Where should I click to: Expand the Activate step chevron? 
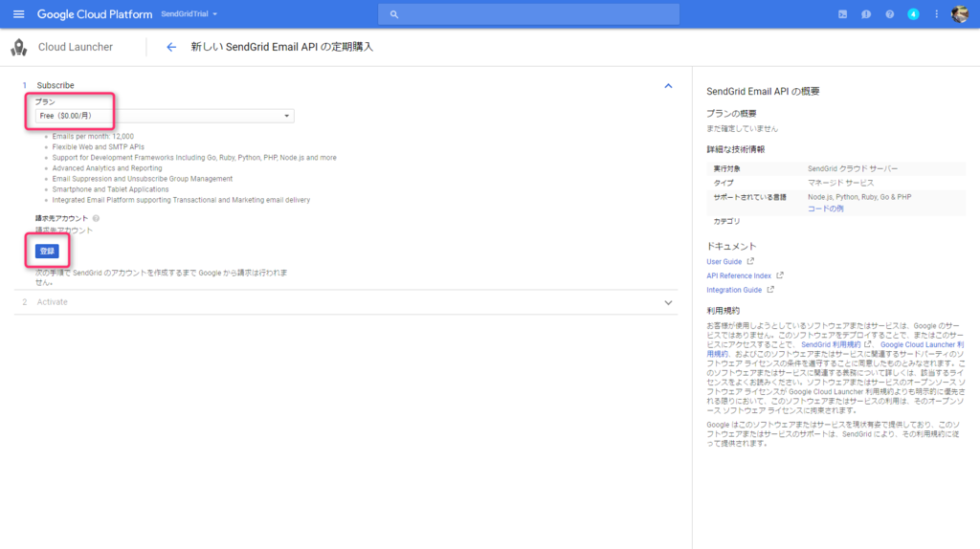(668, 302)
